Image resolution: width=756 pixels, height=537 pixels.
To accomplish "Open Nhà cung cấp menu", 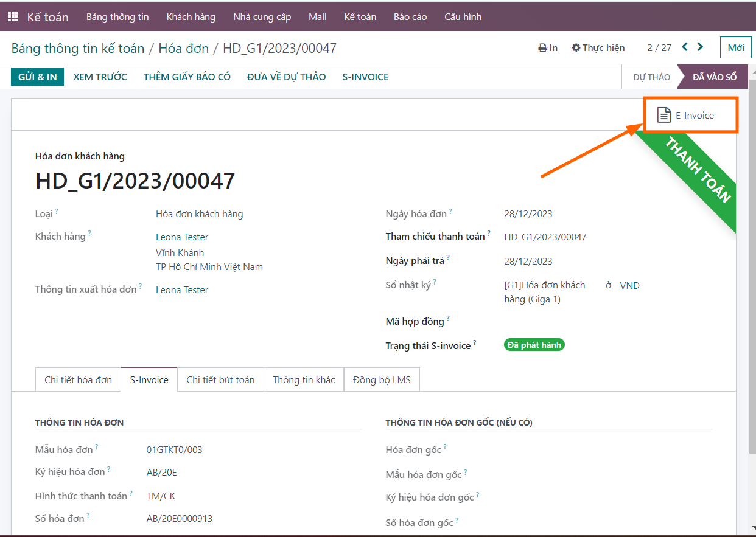I will click(262, 17).
